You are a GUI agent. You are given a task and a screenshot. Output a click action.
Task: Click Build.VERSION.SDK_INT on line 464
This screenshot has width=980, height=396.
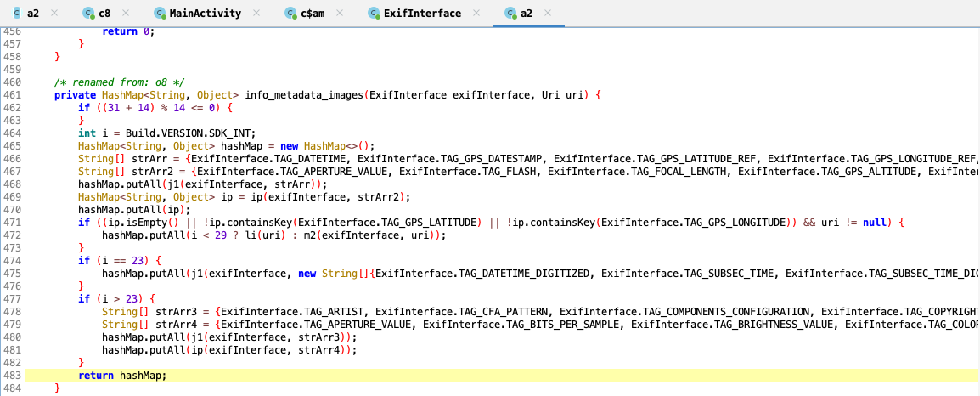point(190,133)
